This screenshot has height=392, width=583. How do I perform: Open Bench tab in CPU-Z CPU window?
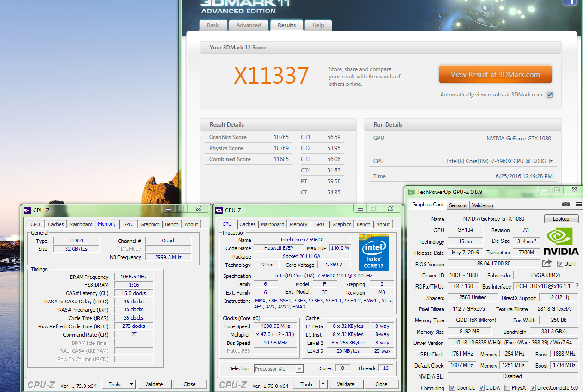tap(364, 224)
